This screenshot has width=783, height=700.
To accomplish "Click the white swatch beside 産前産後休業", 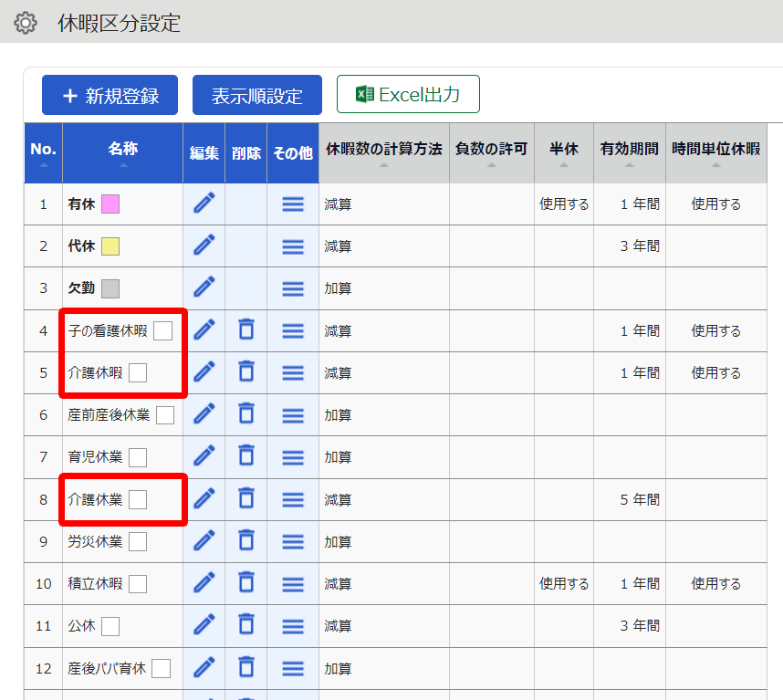I will click(x=165, y=415).
